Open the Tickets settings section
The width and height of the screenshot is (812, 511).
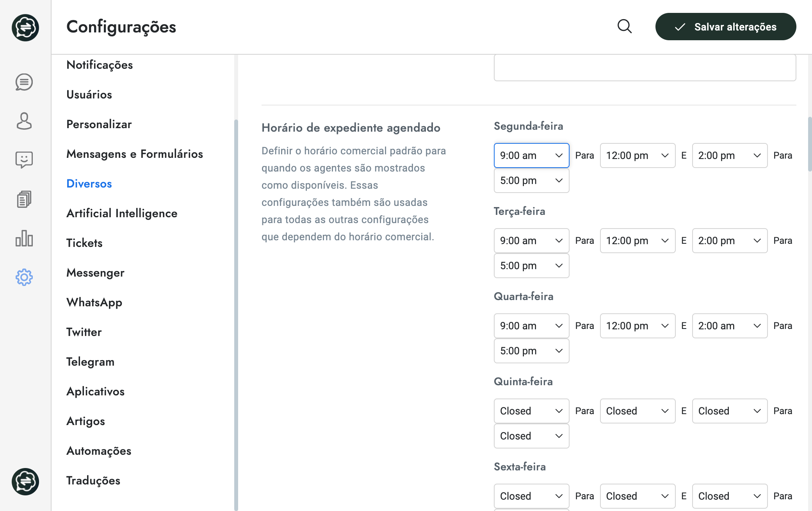tap(84, 243)
